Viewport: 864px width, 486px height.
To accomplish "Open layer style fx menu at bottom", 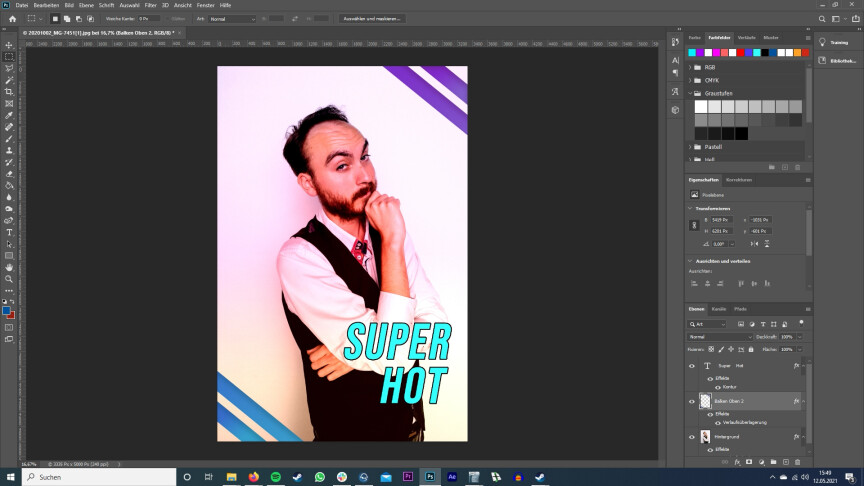I will coord(736,462).
